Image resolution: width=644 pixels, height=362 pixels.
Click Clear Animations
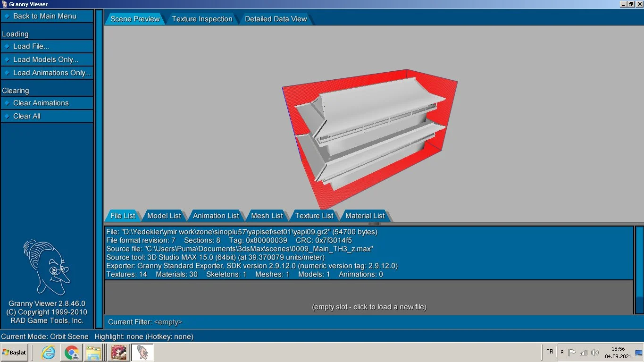[x=47, y=103]
